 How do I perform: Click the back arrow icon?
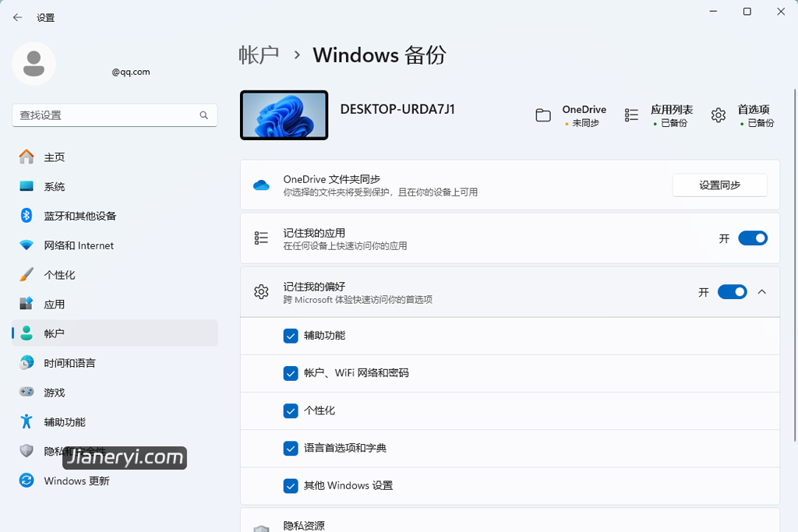(17, 17)
